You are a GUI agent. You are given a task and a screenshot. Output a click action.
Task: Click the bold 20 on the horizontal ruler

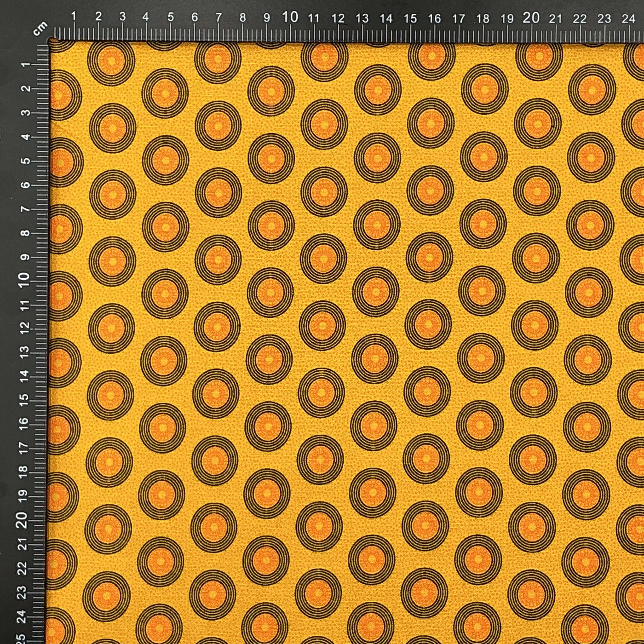[x=531, y=18]
